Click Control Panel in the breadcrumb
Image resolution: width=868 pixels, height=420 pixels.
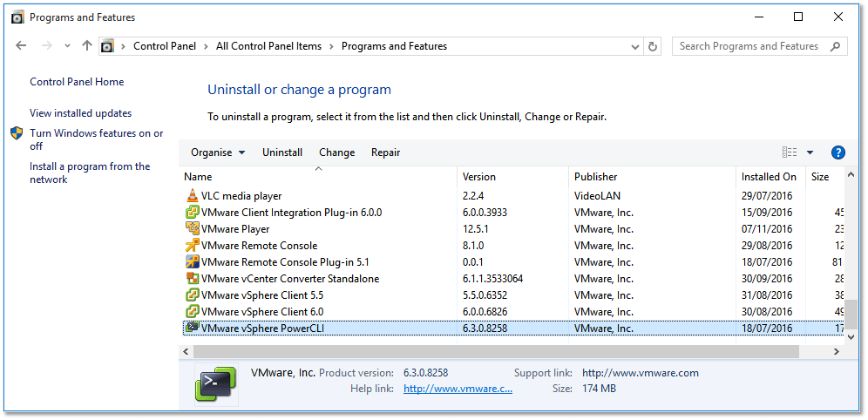(165, 46)
